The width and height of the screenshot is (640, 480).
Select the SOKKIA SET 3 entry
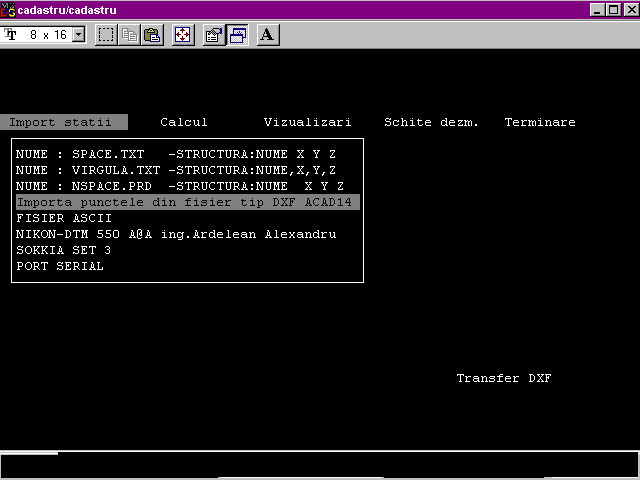pyautogui.click(x=64, y=250)
